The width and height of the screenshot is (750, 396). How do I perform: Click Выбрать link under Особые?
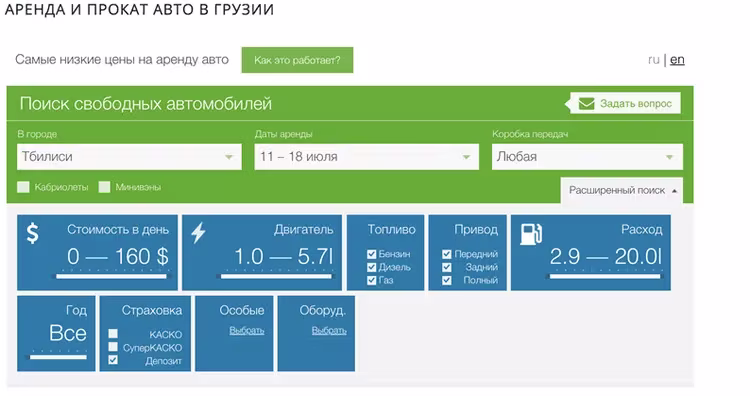(x=247, y=330)
